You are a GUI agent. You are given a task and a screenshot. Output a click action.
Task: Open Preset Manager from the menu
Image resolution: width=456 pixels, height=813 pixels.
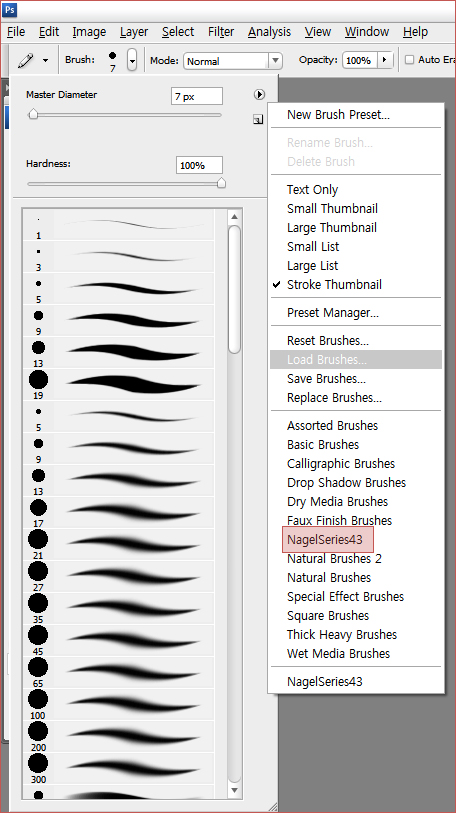click(x=333, y=313)
